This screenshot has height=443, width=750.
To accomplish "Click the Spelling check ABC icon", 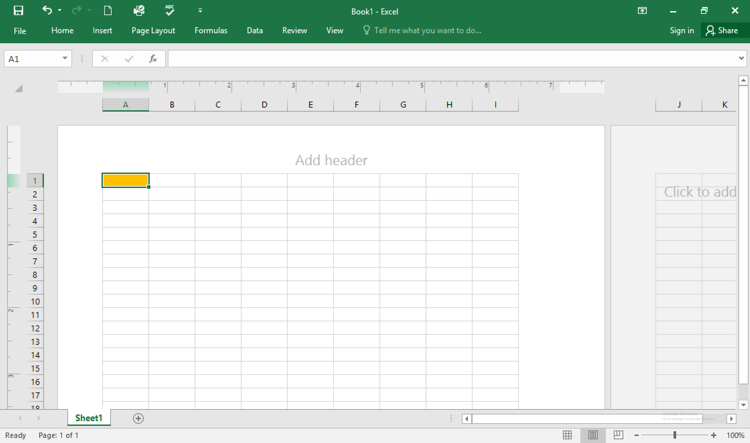I will point(169,11).
